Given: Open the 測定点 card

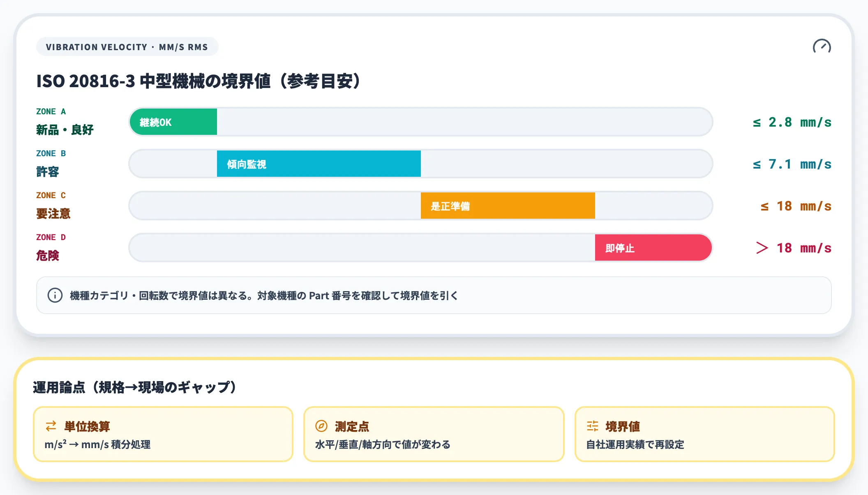Looking at the screenshot, I should 434,434.
